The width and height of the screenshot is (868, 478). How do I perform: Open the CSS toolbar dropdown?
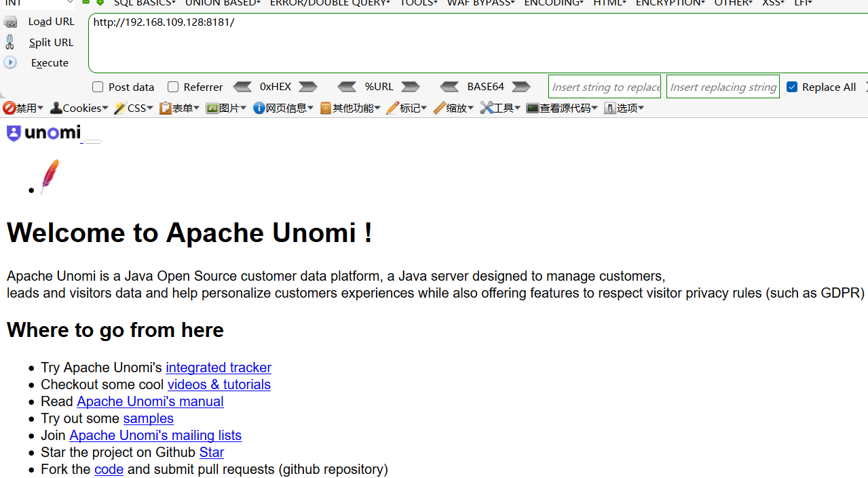pyautogui.click(x=134, y=108)
